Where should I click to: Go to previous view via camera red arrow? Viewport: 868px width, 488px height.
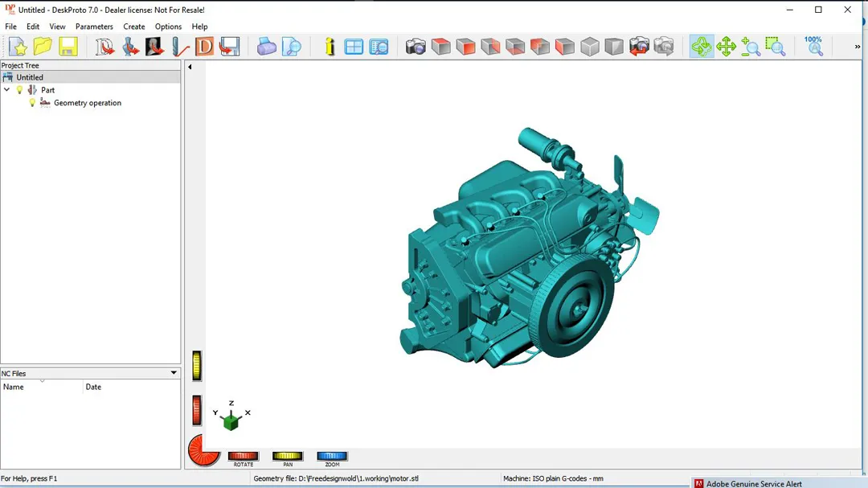pyautogui.click(x=639, y=47)
